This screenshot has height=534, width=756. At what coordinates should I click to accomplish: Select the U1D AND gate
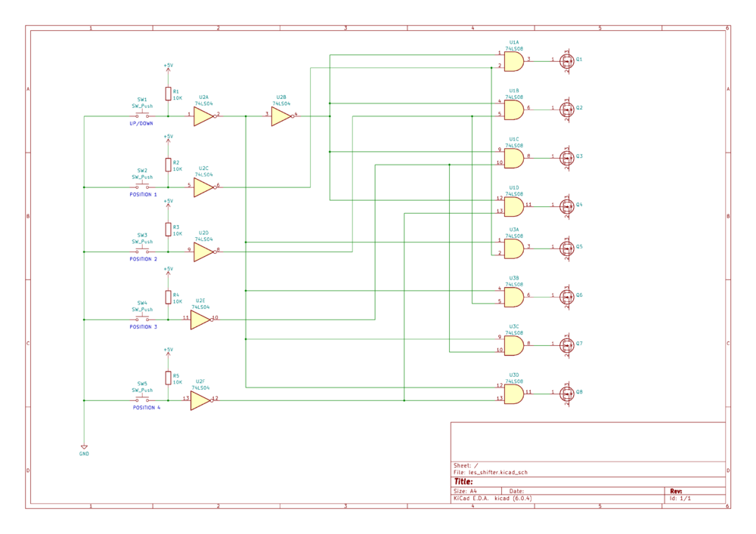coord(514,206)
